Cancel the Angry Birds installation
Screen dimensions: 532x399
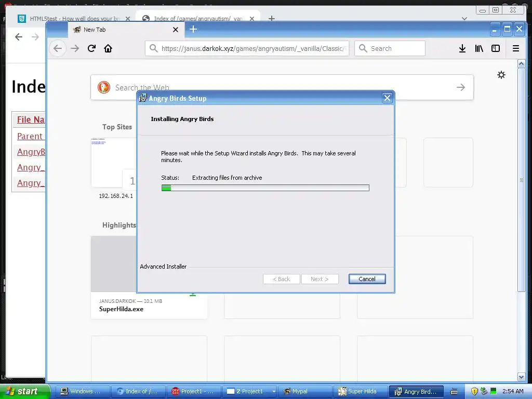tap(367, 279)
